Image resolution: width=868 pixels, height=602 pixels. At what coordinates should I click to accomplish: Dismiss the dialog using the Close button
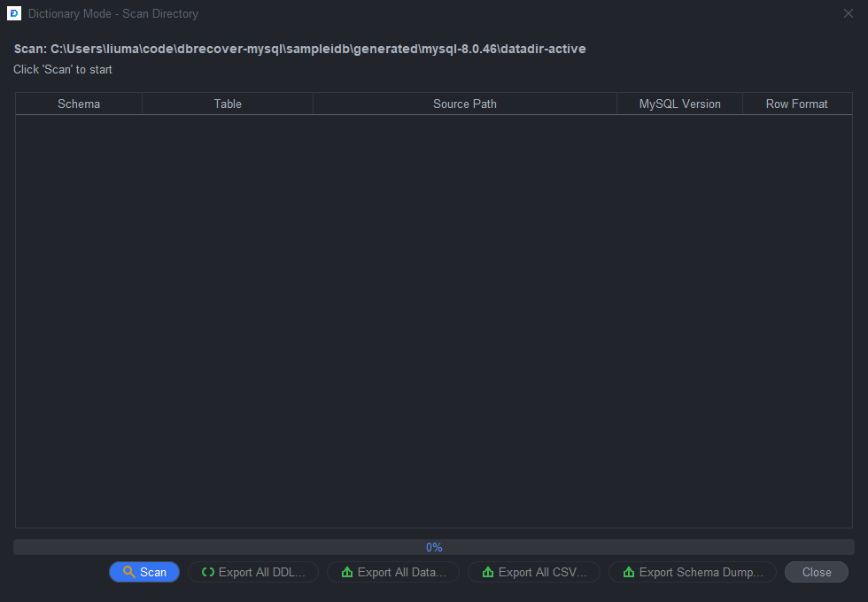(817, 572)
